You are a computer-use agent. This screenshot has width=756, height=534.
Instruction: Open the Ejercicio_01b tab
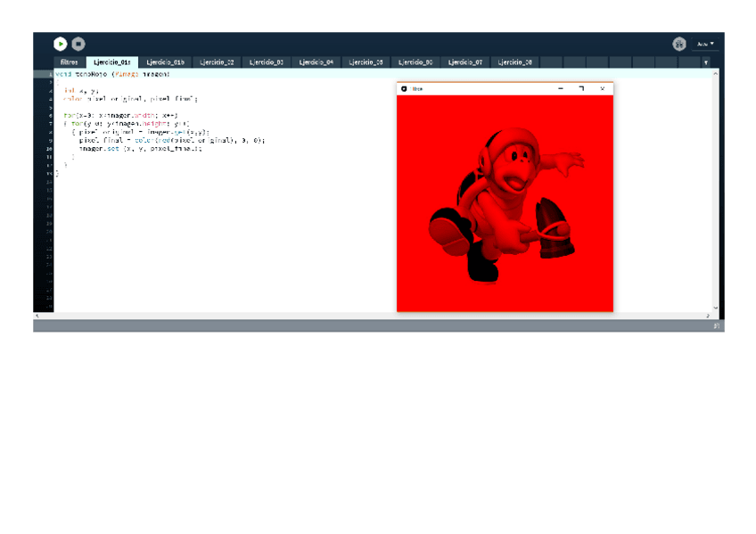click(x=166, y=62)
